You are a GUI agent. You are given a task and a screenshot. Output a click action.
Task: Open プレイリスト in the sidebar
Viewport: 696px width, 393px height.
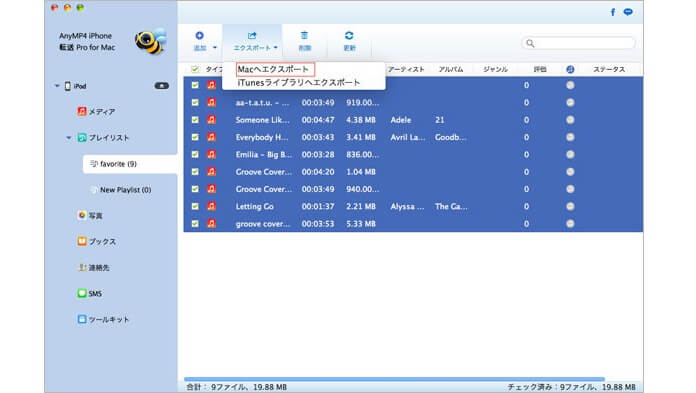103,138
